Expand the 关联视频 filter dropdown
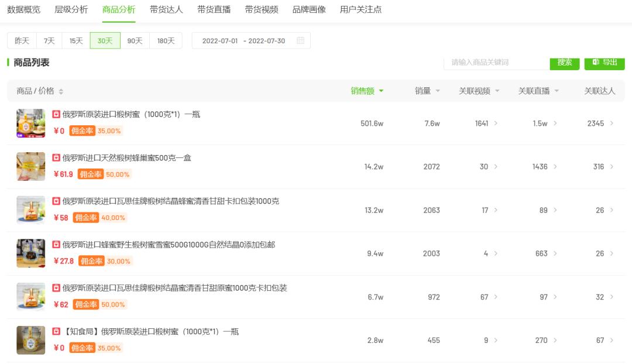Image resolution: width=632 pixels, height=364 pixels. pos(497,91)
